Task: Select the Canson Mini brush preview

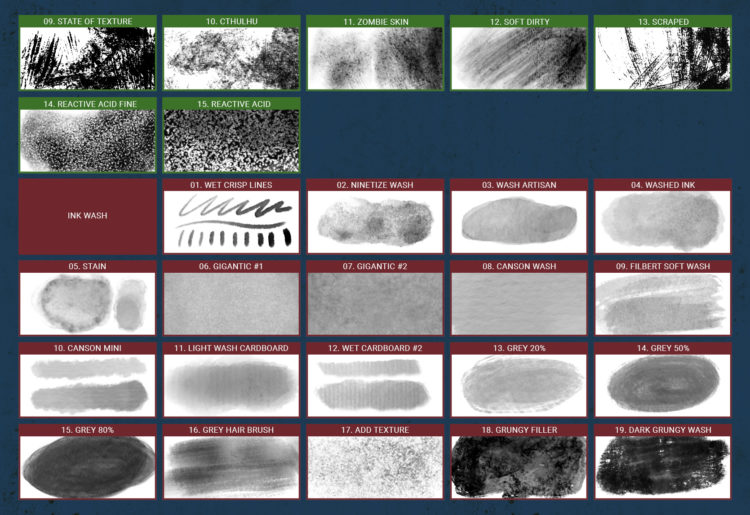Action: tap(88, 385)
